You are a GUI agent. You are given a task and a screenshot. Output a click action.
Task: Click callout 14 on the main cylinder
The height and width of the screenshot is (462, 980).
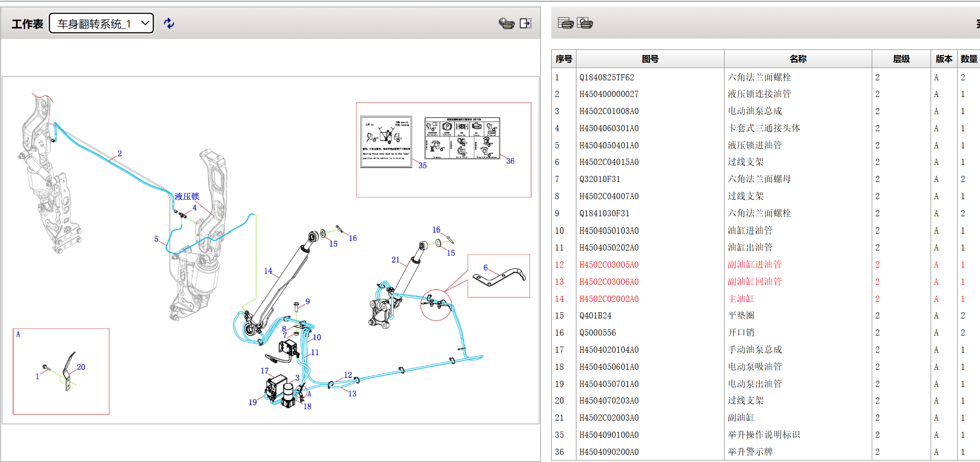[268, 271]
